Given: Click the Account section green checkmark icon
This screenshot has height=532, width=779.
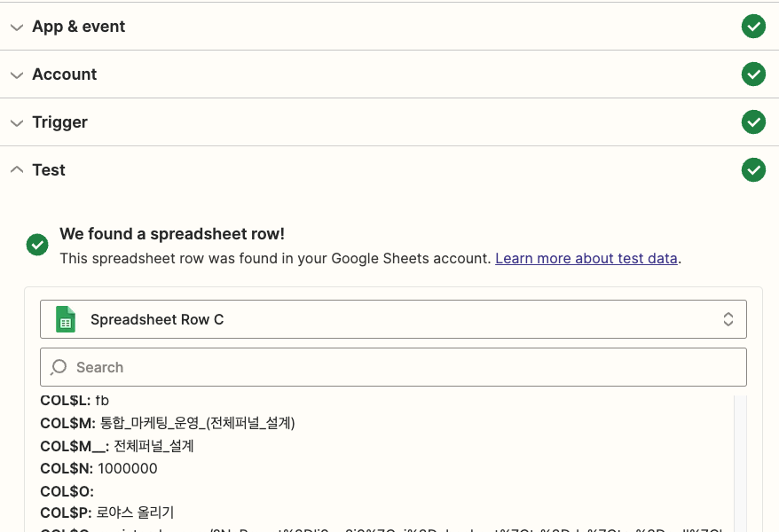Looking at the screenshot, I should (x=753, y=74).
